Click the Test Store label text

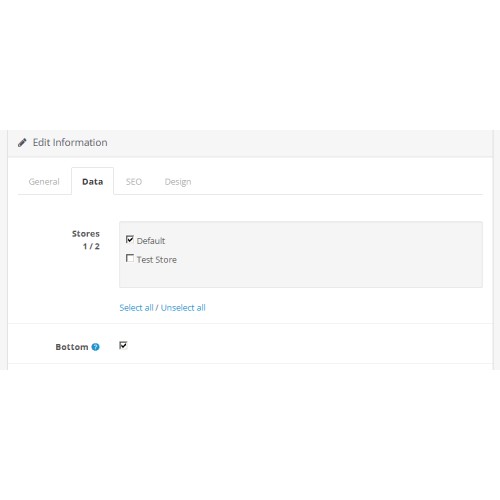click(x=157, y=260)
